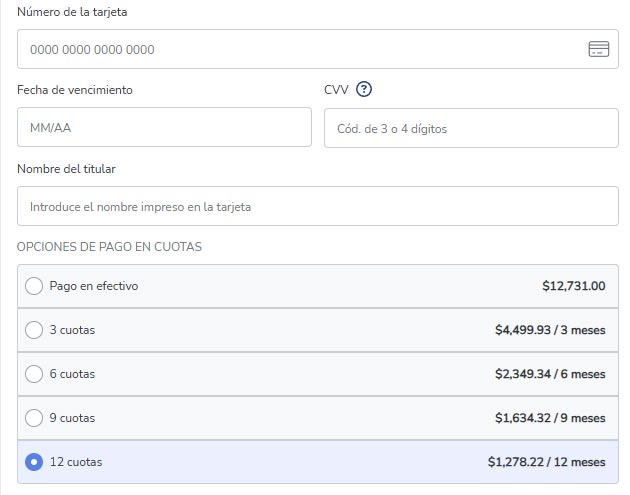Click the cardholder name input field
This screenshot has height=495, width=630.
317,207
